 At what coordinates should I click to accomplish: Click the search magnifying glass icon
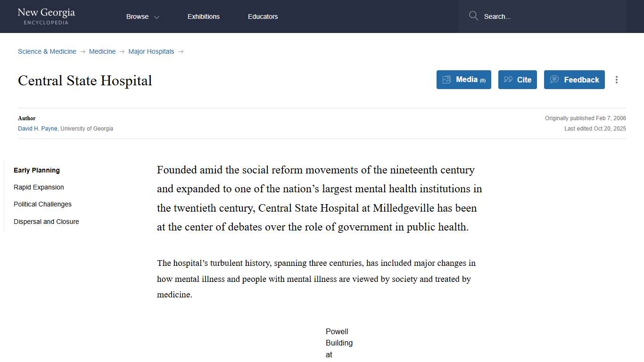[x=473, y=16]
